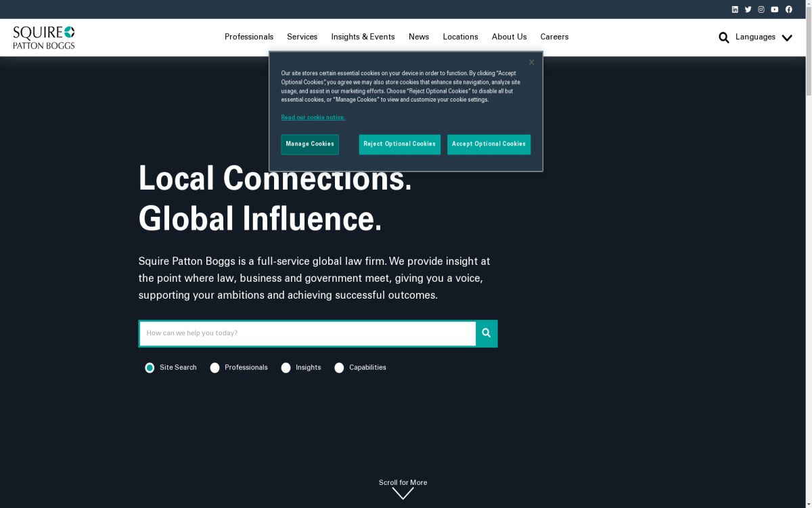Select the Professionals radio option

tap(215, 368)
